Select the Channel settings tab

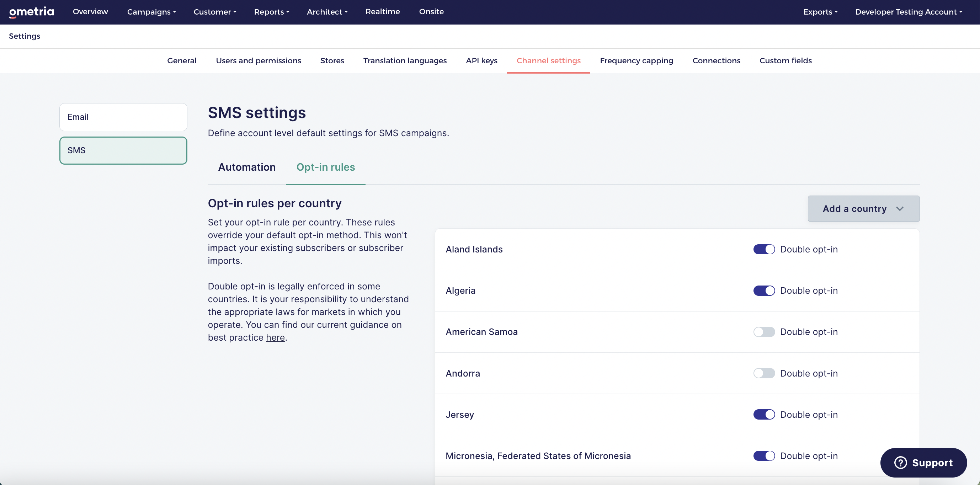click(549, 61)
